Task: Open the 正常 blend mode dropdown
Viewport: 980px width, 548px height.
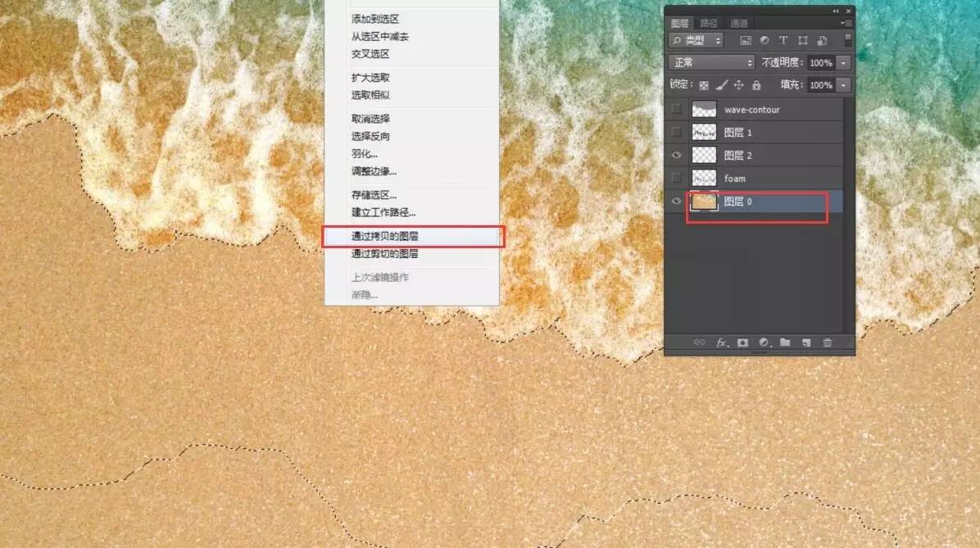Action: [711, 62]
